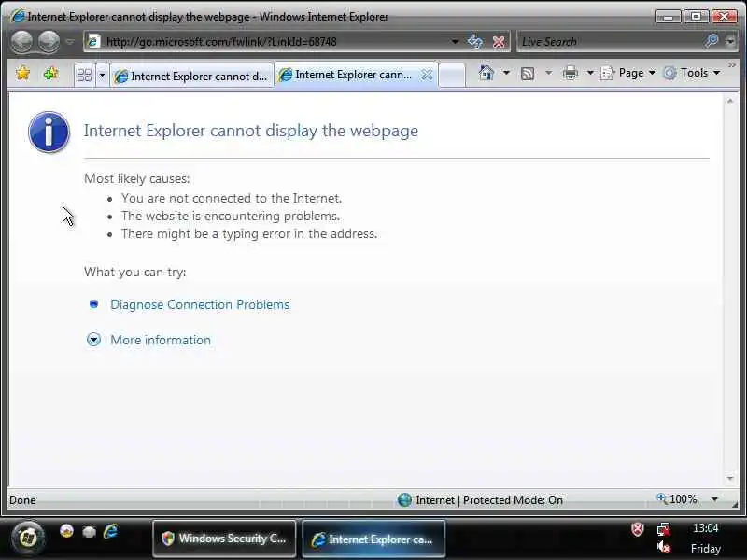Image resolution: width=747 pixels, height=560 pixels.
Task: Open the Windows Start orb
Action: (28, 539)
